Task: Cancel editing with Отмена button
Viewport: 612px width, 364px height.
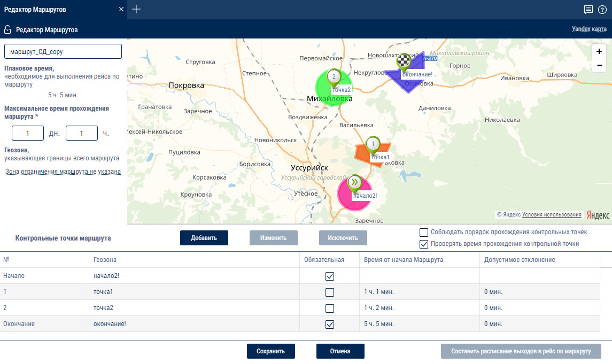Action: click(x=340, y=351)
